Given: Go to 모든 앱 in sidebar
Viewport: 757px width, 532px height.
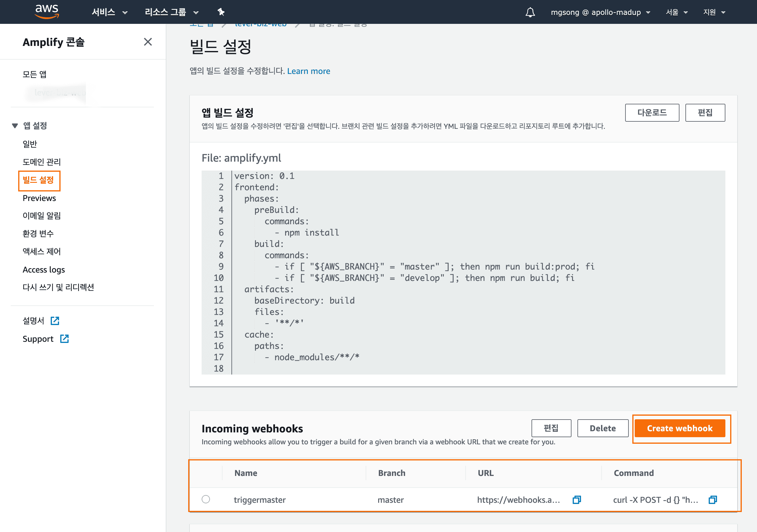Looking at the screenshot, I should [x=34, y=74].
